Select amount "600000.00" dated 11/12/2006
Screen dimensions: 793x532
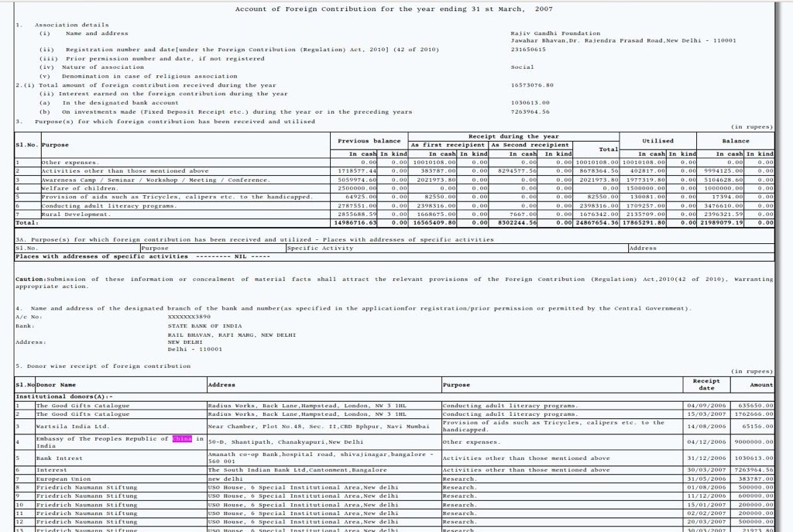click(754, 496)
